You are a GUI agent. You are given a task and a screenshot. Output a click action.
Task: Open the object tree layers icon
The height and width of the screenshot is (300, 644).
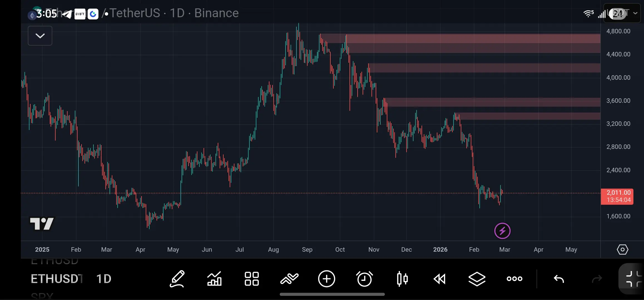pos(477,279)
